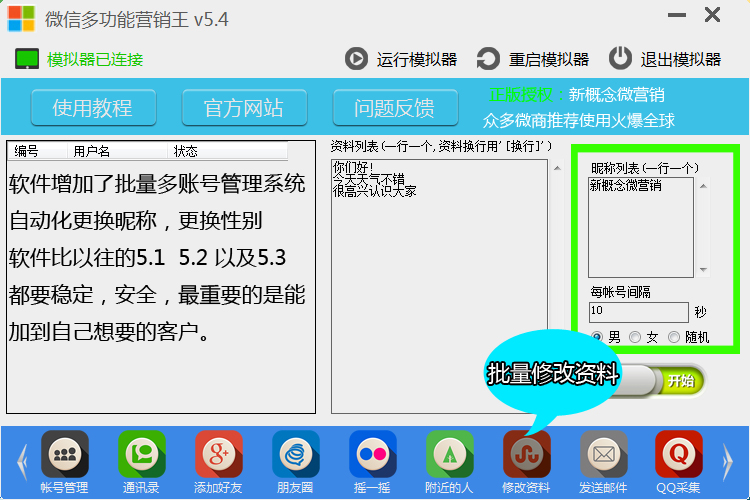This screenshot has width=750, height=500.
Task: Open the 通讯录 contacts icon
Action: (x=141, y=455)
